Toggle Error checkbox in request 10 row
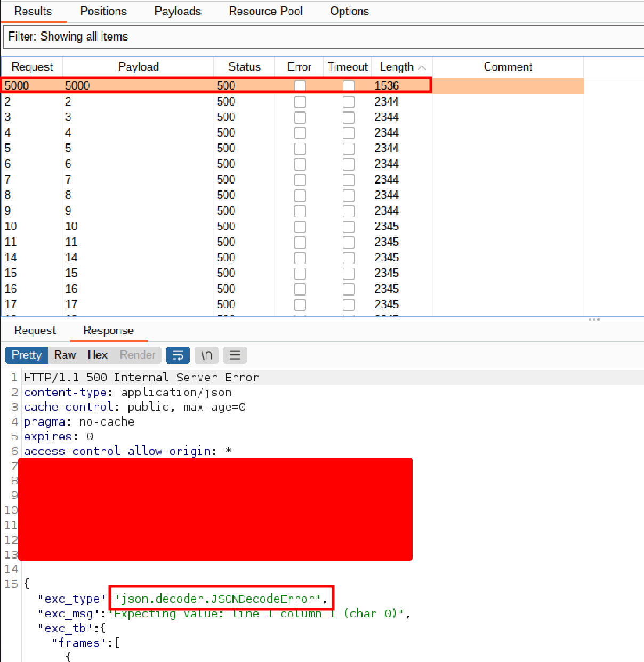The height and width of the screenshot is (662, 644). click(300, 227)
